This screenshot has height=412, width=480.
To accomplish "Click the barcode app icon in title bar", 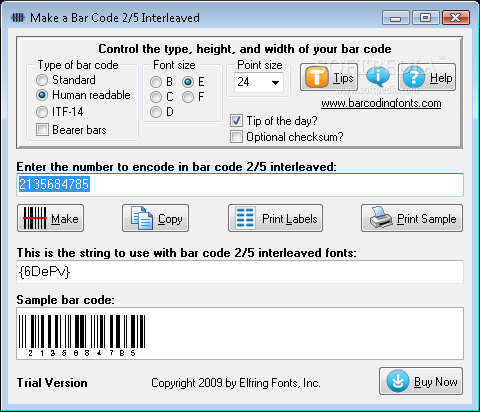I will pos(18,17).
